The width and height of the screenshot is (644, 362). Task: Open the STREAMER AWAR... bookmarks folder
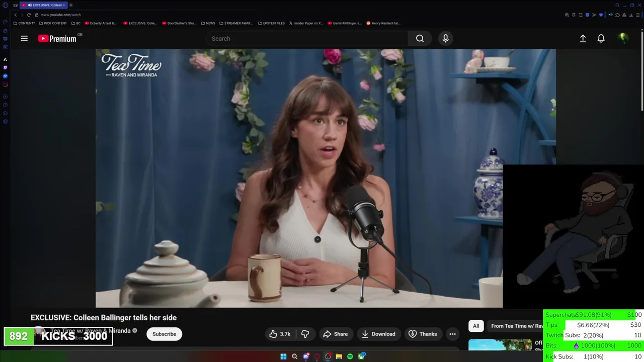[x=236, y=23]
